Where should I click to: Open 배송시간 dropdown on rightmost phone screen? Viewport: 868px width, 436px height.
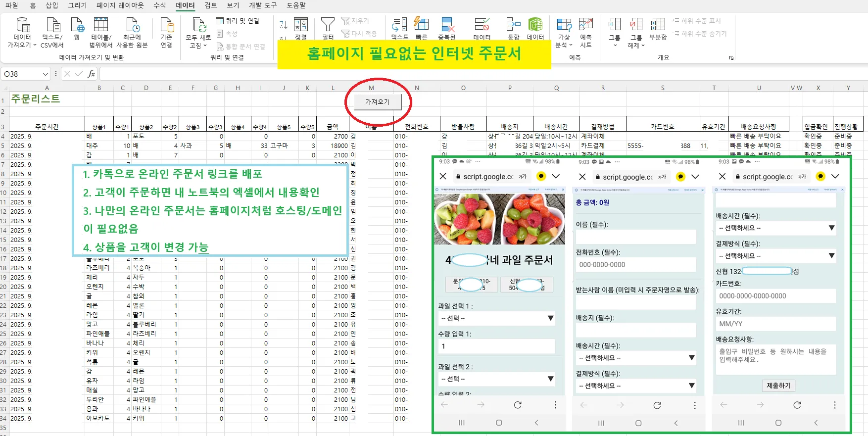coord(776,228)
